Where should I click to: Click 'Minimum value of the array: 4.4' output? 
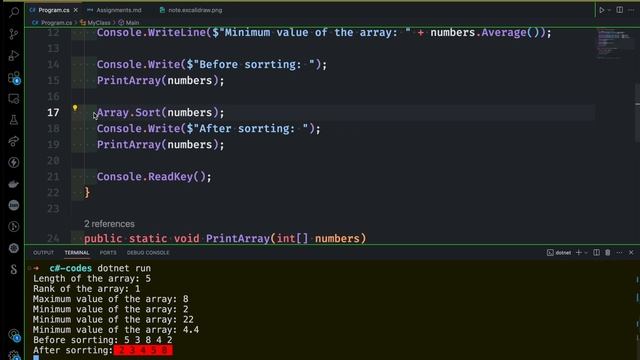[116, 329]
